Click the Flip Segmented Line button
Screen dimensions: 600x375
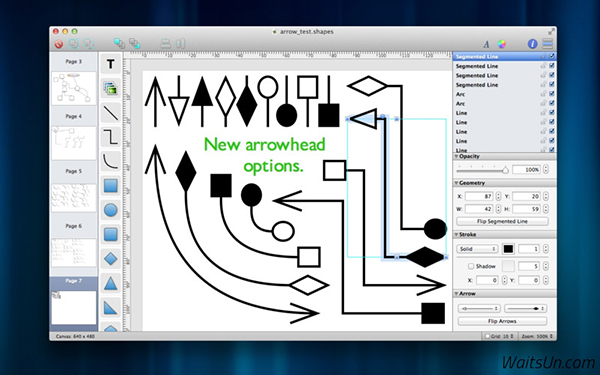[502, 222]
